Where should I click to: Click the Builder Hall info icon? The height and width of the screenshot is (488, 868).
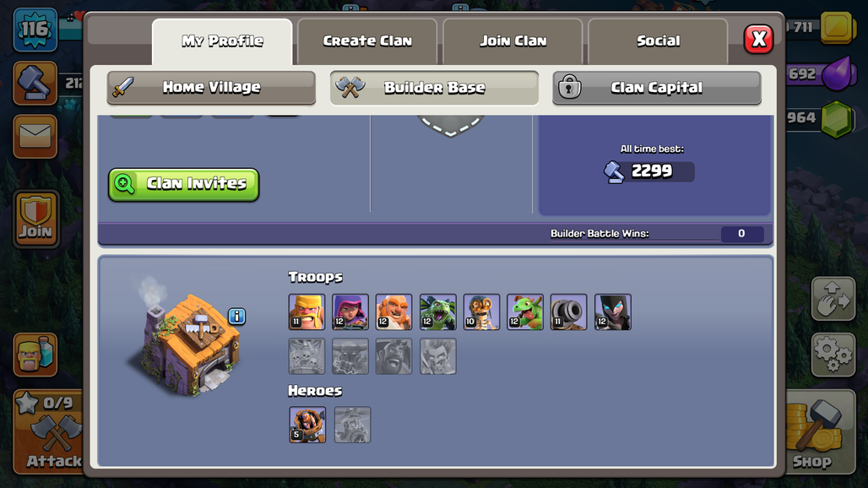(237, 316)
